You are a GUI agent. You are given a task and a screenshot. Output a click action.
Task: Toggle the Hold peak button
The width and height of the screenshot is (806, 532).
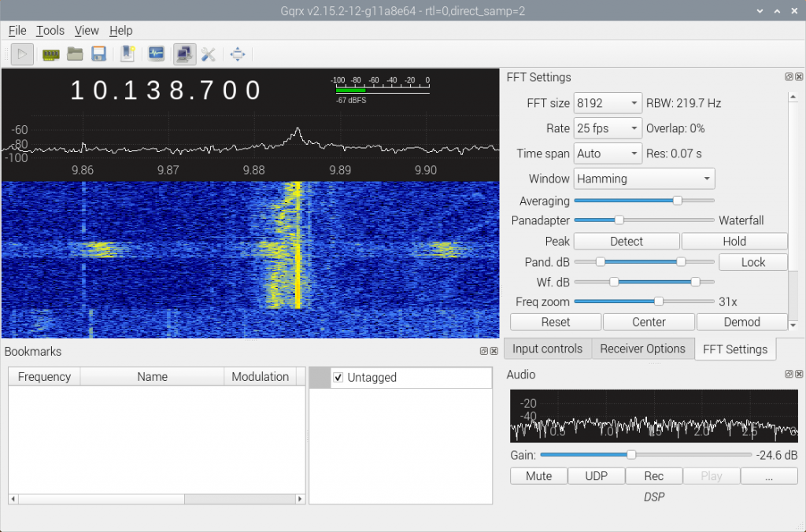(x=734, y=241)
